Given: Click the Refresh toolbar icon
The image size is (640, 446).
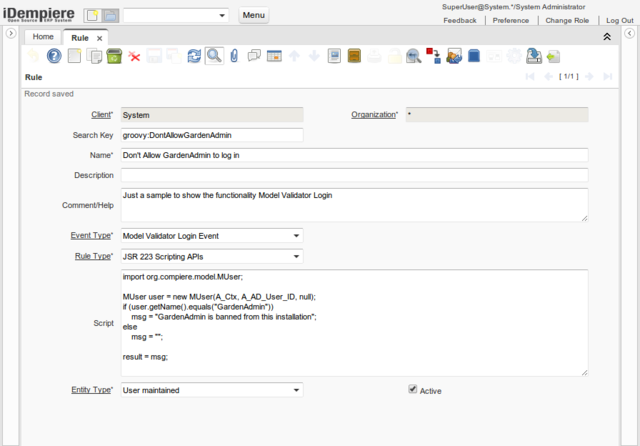Looking at the screenshot, I should tap(195, 56).
